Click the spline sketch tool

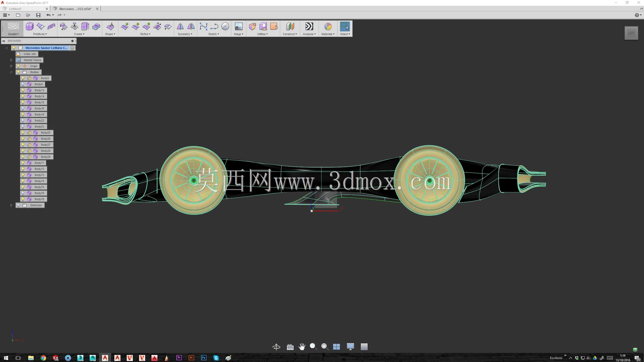point(203,26)
